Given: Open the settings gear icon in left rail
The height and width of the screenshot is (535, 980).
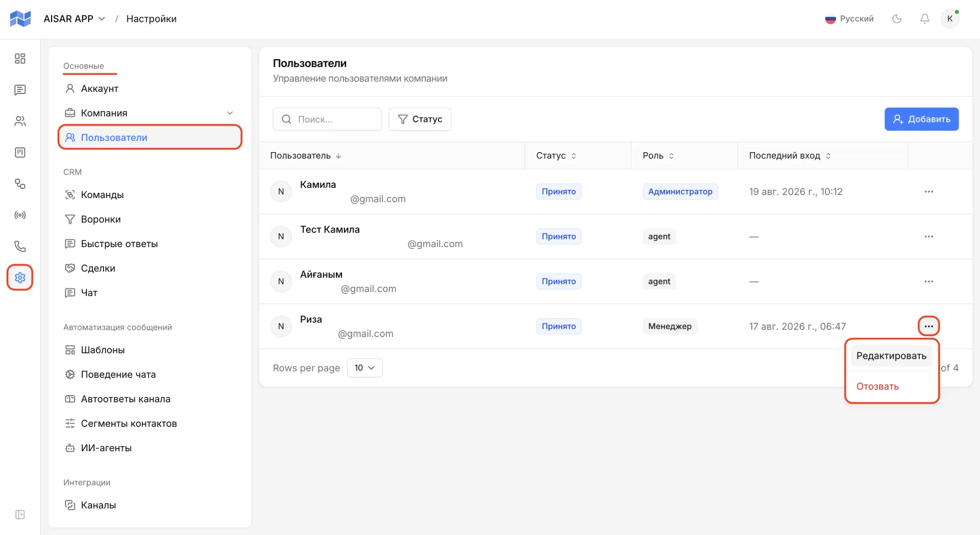Looking at the screenshot, I should (x=20, y=277).
